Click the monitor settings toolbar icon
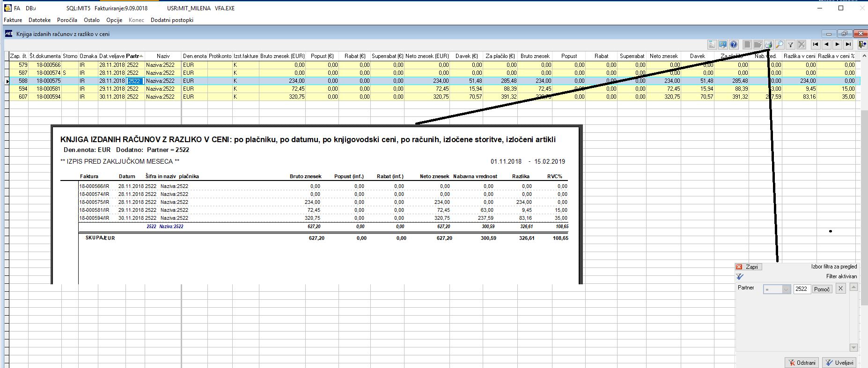This screenshot has height=368, width=868. tap(723, 45)
